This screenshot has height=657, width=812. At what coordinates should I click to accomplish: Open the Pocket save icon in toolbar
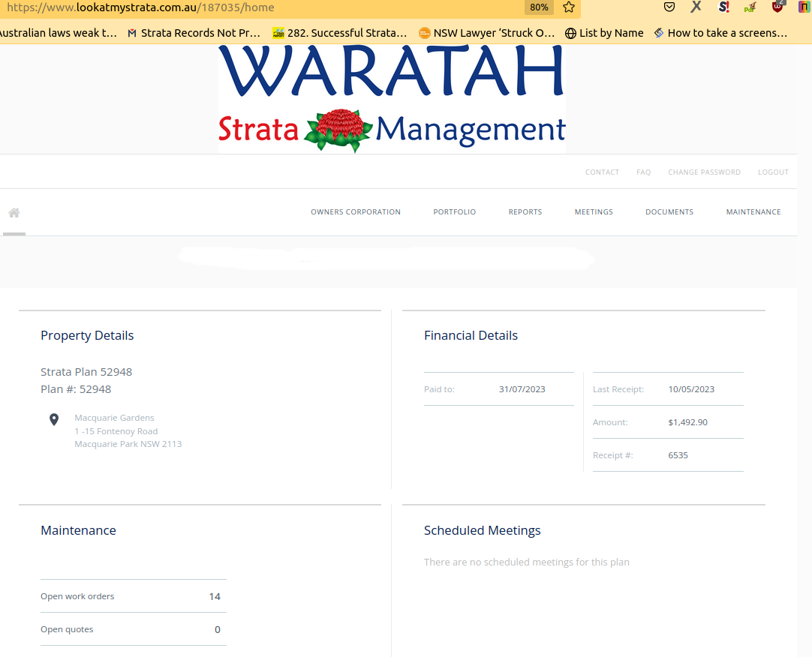pyautogui.click(x=669, y=7)
